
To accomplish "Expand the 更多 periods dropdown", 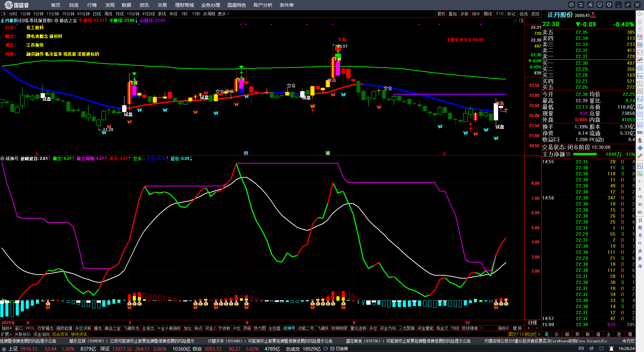I will (x=223, y=14).
